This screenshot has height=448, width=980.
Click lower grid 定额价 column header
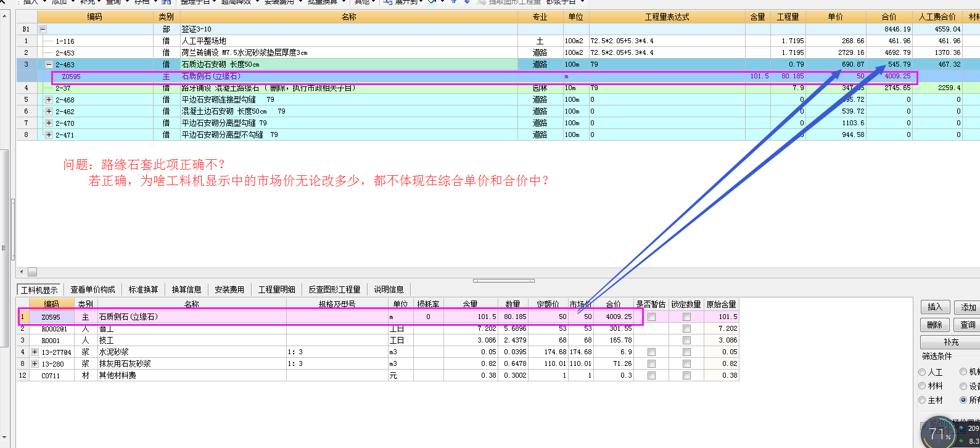point(547,304)
